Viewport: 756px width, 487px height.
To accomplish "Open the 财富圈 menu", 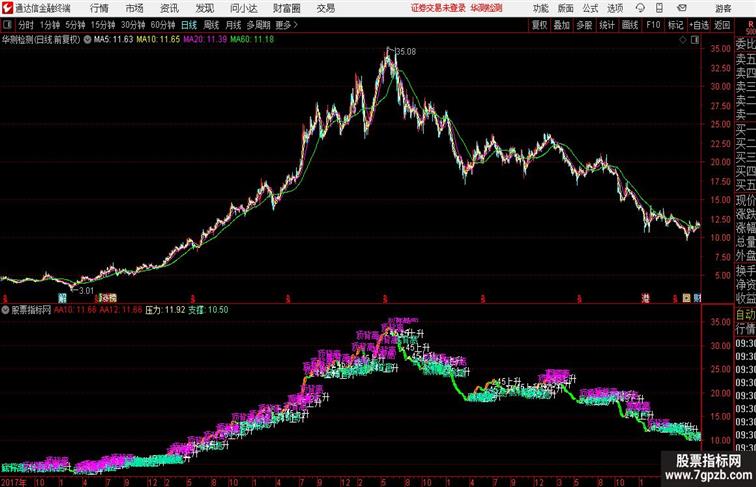I will click(286, 8).
